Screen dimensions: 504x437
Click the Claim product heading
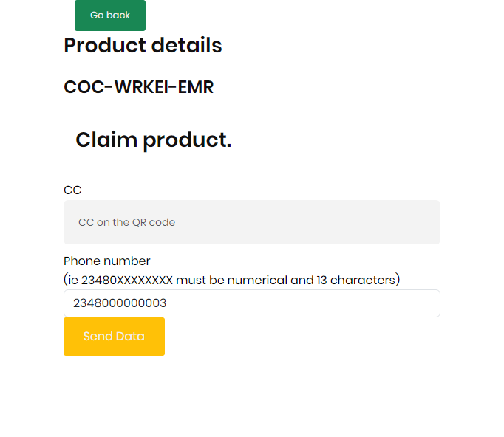click(x=153, y=140)
